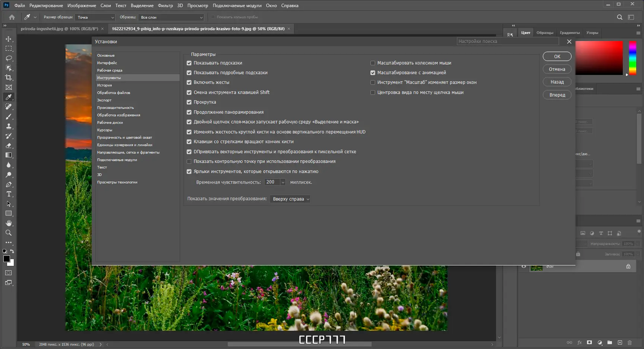Viewport: 644px width, 349px height.
Task: Select the Object Selection tool
Action: pyautogui.click(x=9, y=68)
